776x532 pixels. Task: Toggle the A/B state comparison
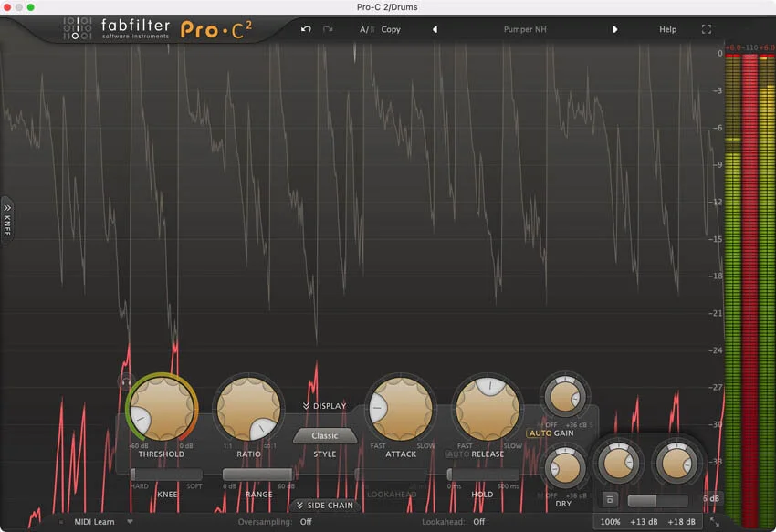click(x=367, y=30)
